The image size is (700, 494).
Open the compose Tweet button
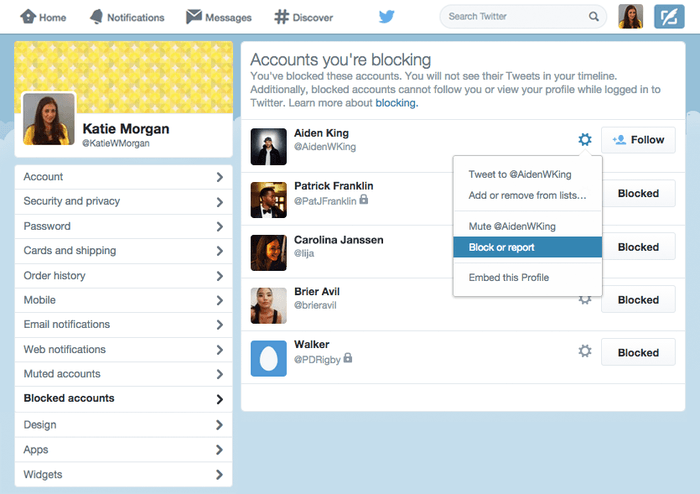pyautogui.click(x=669, y=17)
